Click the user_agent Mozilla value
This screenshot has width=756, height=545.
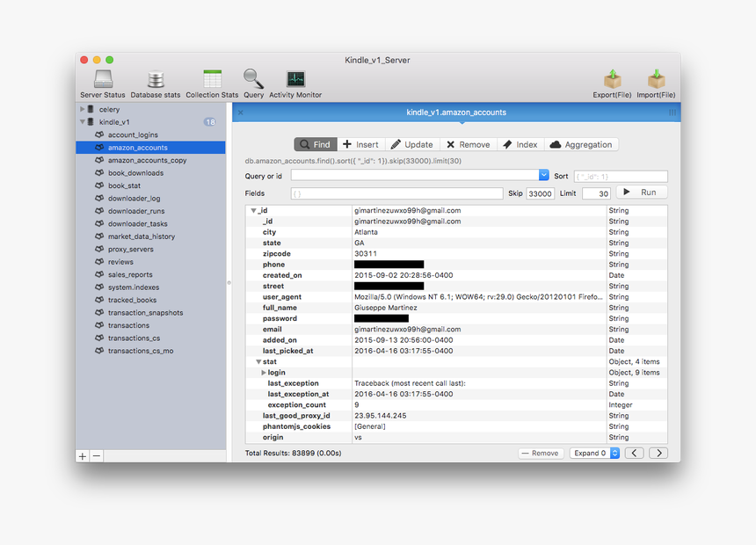point(478,297)
